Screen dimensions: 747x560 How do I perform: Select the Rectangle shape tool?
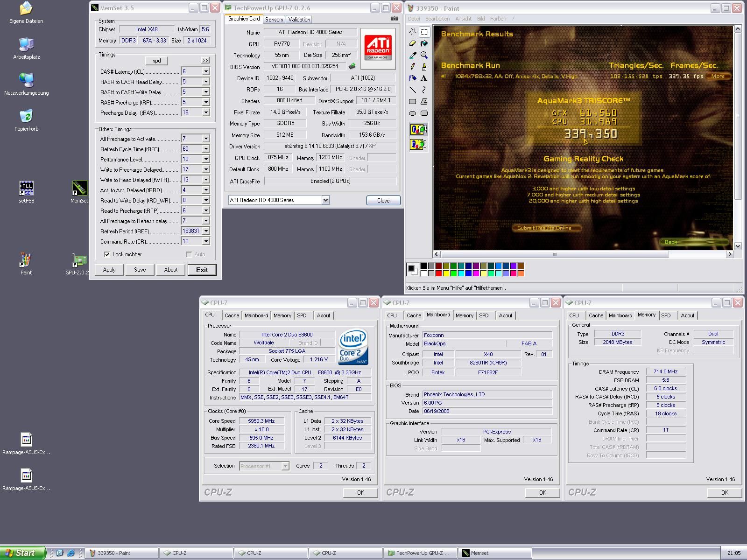tap(413, 101)
